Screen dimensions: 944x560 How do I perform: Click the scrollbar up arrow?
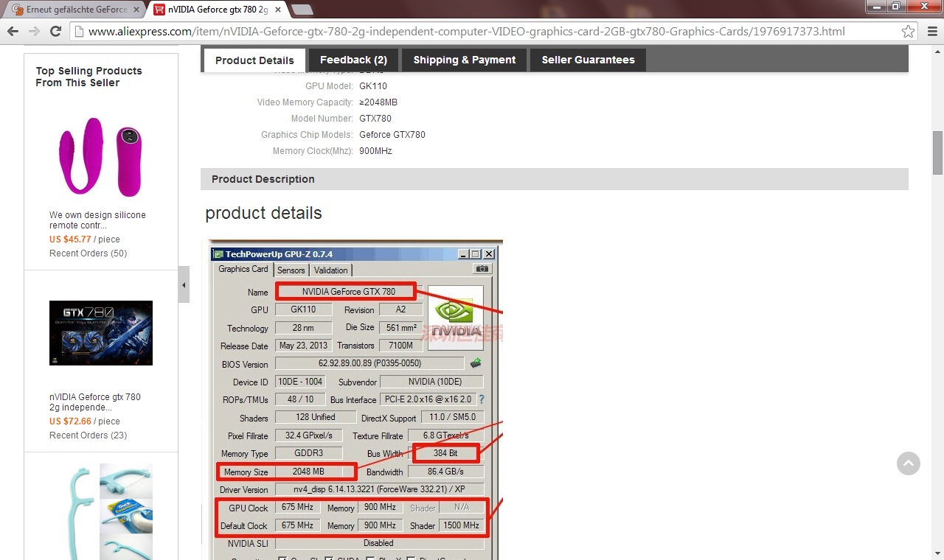coord(937,51)
